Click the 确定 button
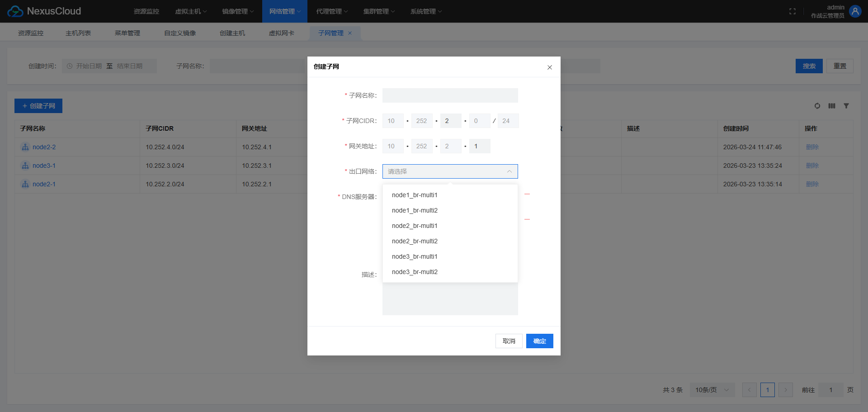 (x=539, y=341)
